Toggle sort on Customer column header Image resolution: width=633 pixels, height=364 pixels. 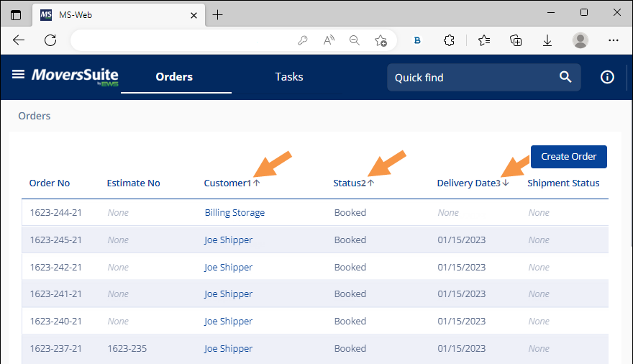pyautogui.click(x=227, y=183)
